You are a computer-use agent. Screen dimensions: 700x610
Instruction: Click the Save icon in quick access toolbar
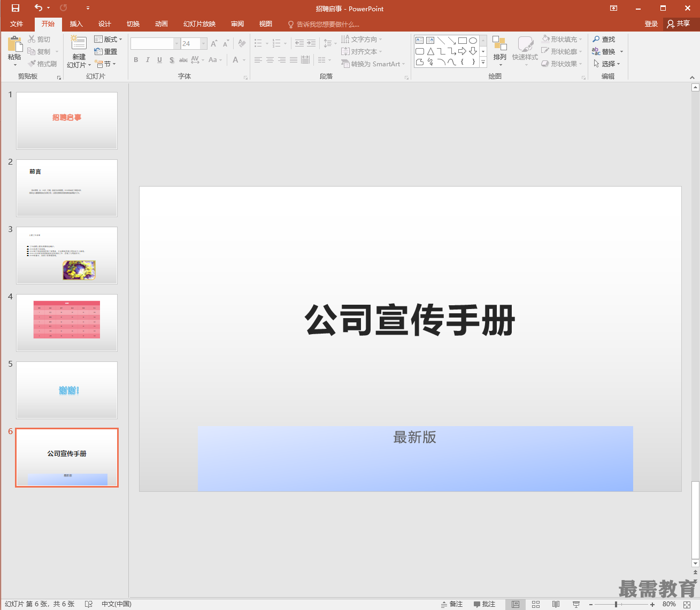(15, 8)
